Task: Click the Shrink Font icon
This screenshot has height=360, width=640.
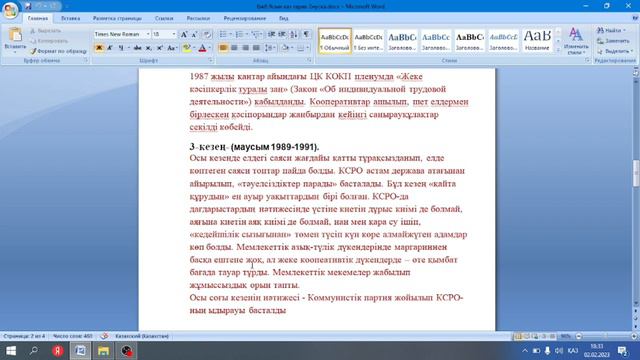Action: click(195, 34)
